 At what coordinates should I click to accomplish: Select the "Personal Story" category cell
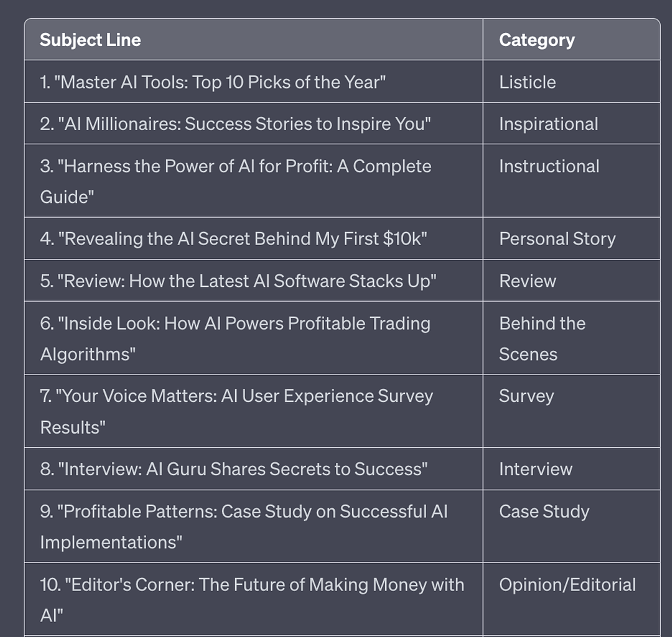557,239
